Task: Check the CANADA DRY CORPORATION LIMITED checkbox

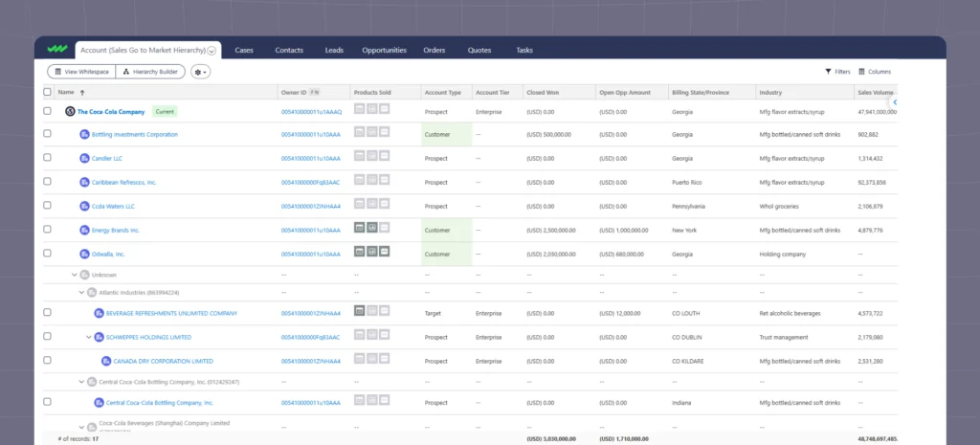Action: coord(47,360)
